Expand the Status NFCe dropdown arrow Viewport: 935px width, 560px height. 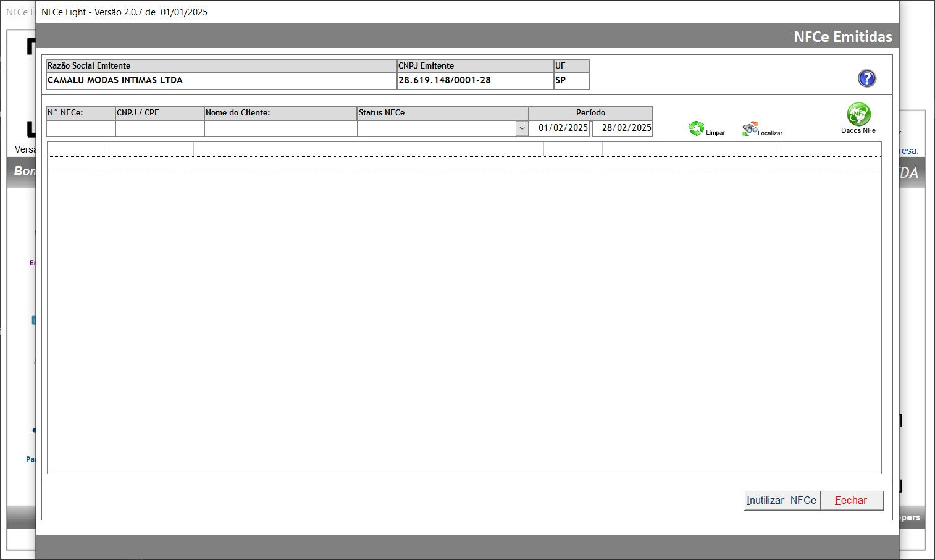522,128
